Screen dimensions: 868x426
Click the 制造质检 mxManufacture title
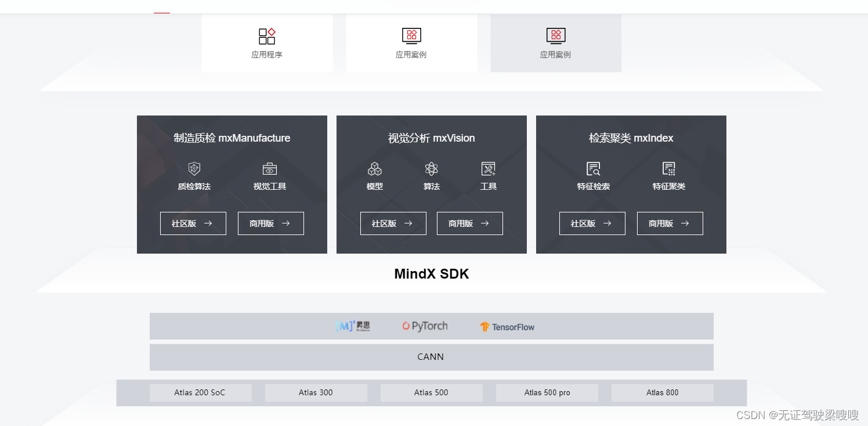232,138
